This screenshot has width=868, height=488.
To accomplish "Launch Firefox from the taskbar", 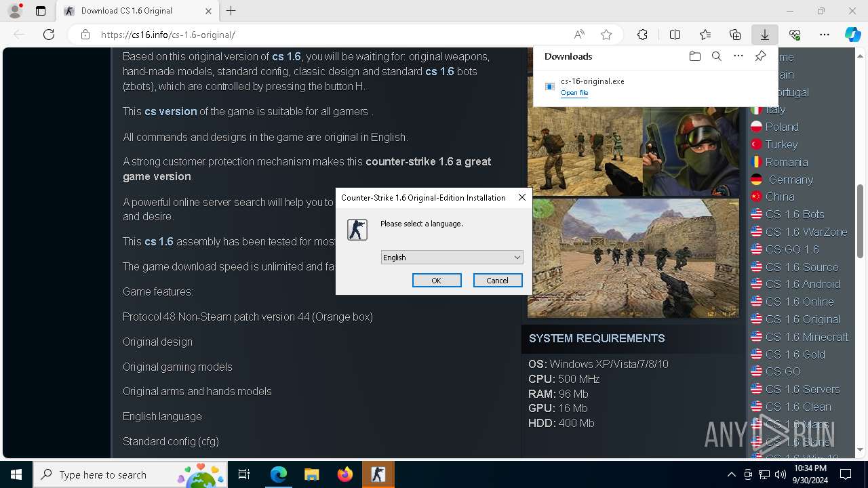I will tap(345, 474).
